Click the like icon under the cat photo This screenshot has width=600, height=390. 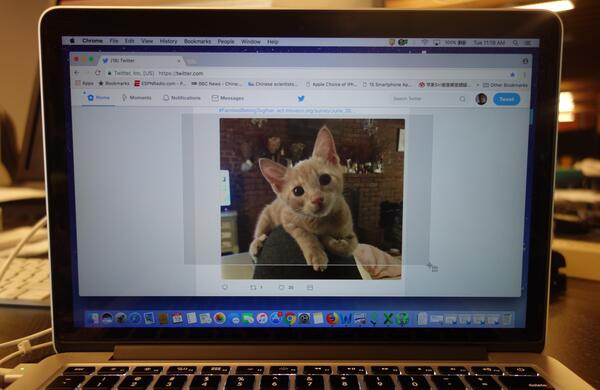(x=281, y=287)
